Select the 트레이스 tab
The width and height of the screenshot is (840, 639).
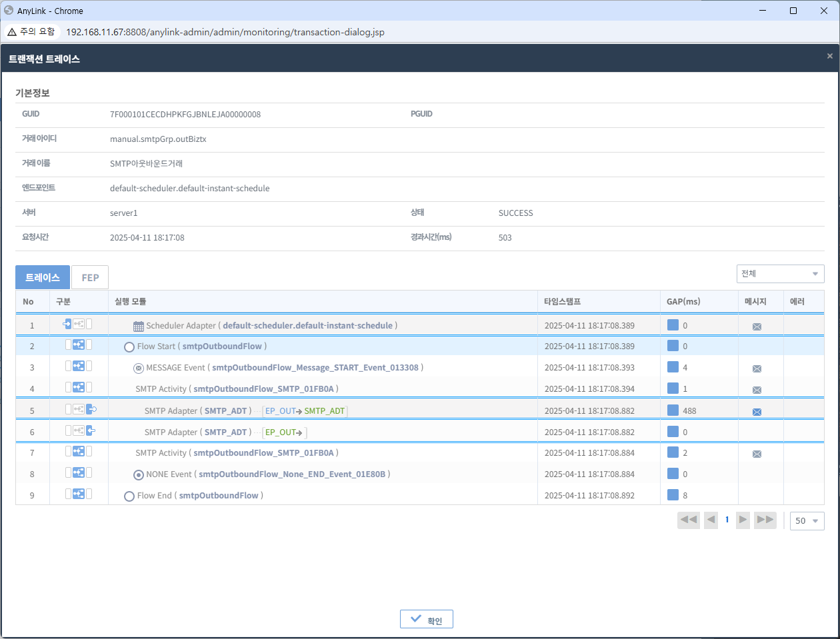[x=42, y=277]
